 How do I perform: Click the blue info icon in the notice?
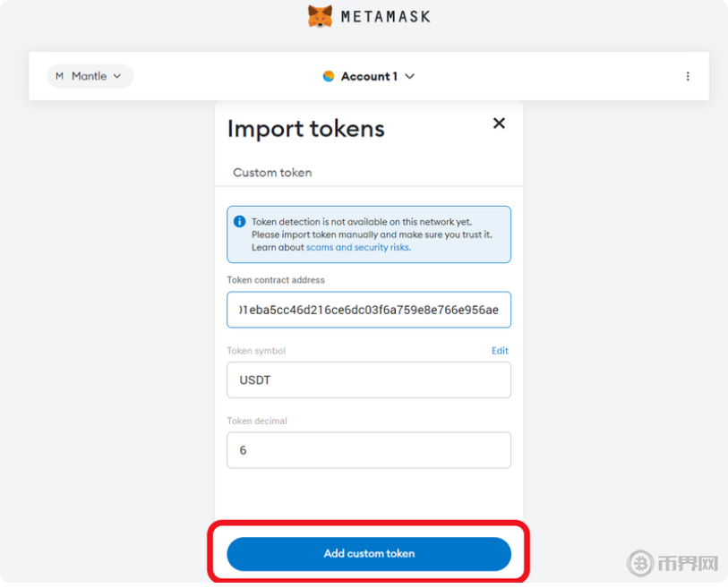coord(239,222)
